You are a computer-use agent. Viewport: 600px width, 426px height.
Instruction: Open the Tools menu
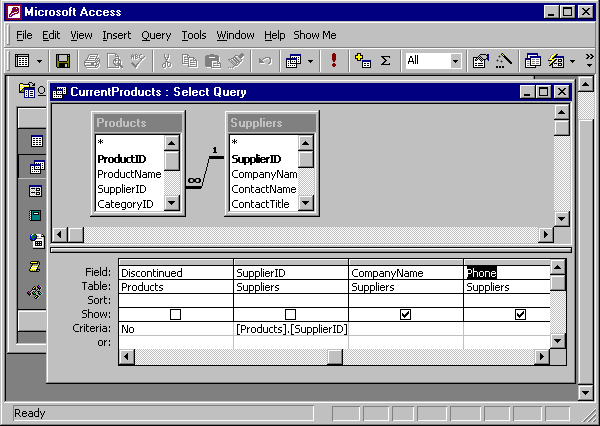(194, 35)
